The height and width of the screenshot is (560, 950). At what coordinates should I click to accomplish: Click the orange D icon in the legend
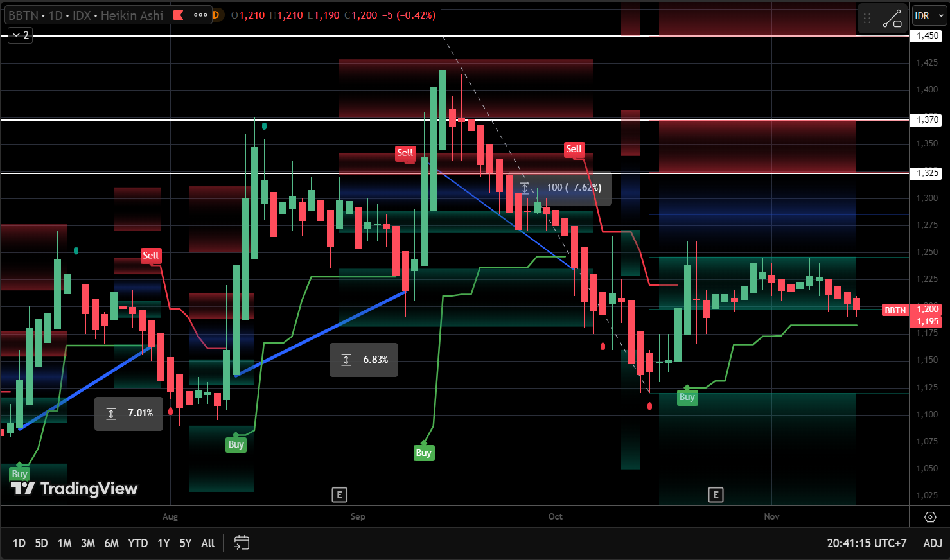tap(216, 15)
